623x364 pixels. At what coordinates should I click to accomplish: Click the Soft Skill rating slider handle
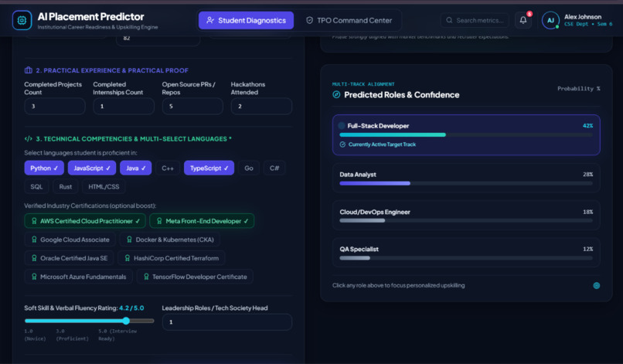(x=126, y=321)
